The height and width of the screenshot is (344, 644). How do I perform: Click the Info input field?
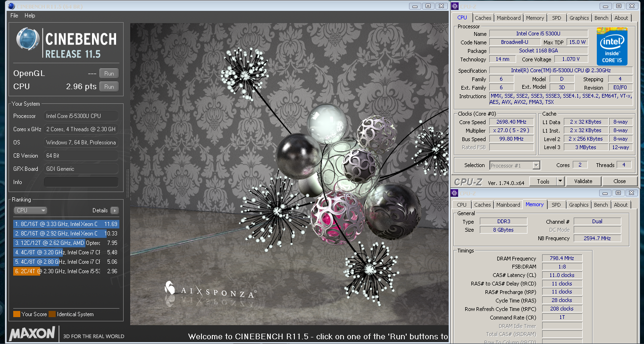(81, 182)
